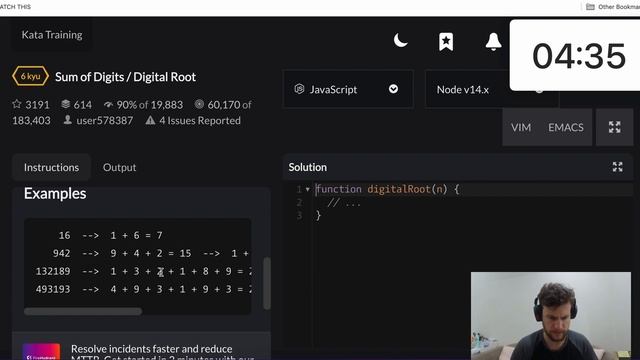The width and height of the screenshot is (640, 360).
Task: Click the vertical scrollbar of Instructions panel
Action: click(x=267, y=283)
